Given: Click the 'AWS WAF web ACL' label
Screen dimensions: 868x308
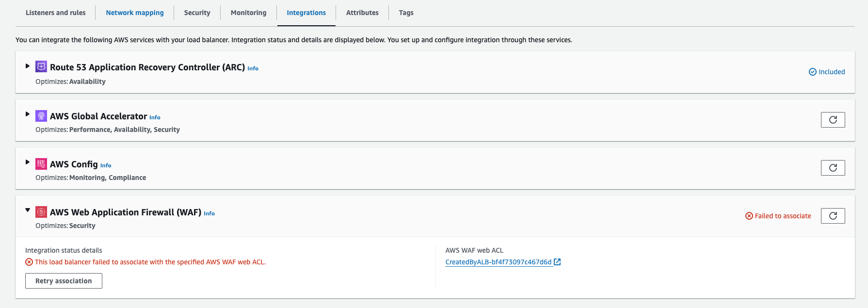Looking at the screenshot, I should [474, 250].
